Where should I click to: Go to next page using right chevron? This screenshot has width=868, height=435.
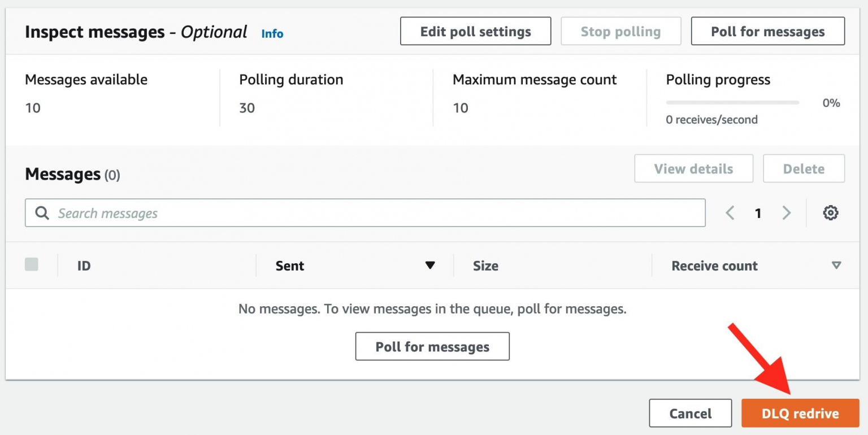tap(787, 212)
